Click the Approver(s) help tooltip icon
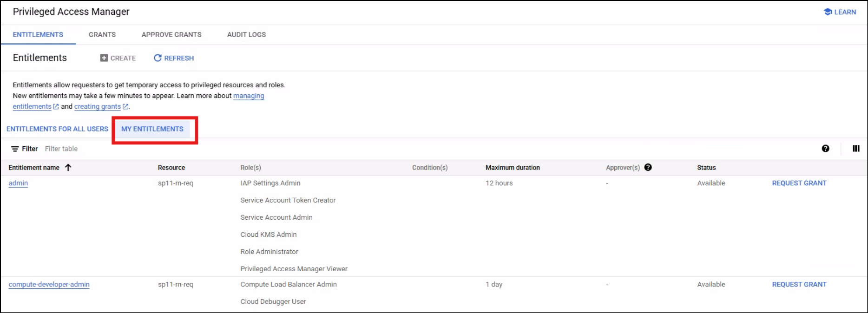 [648, 168]
